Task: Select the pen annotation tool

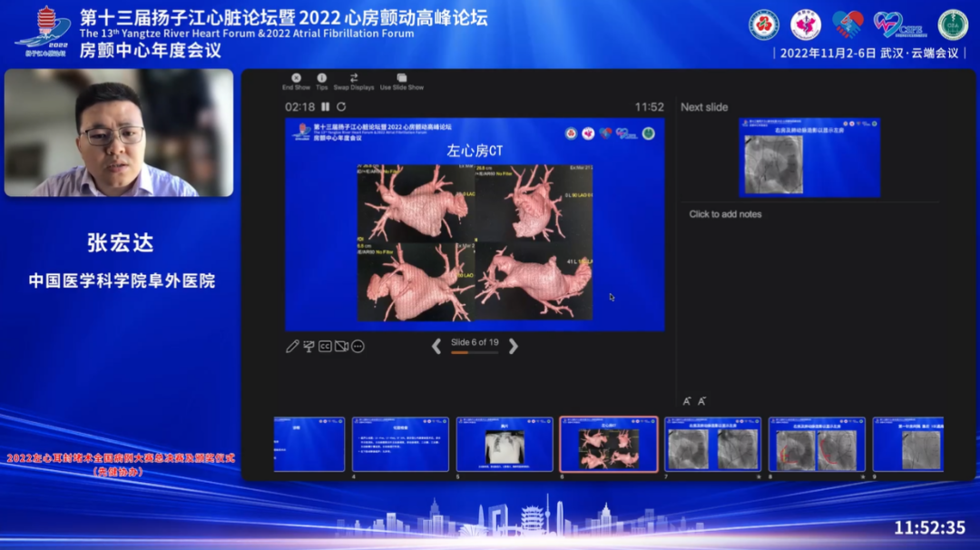Action: 292,347
